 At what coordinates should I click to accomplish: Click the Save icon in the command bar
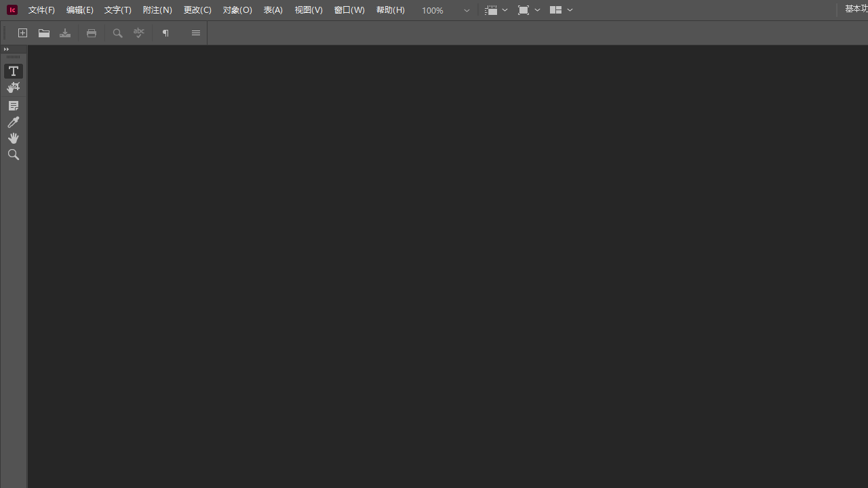coord(65,33)
